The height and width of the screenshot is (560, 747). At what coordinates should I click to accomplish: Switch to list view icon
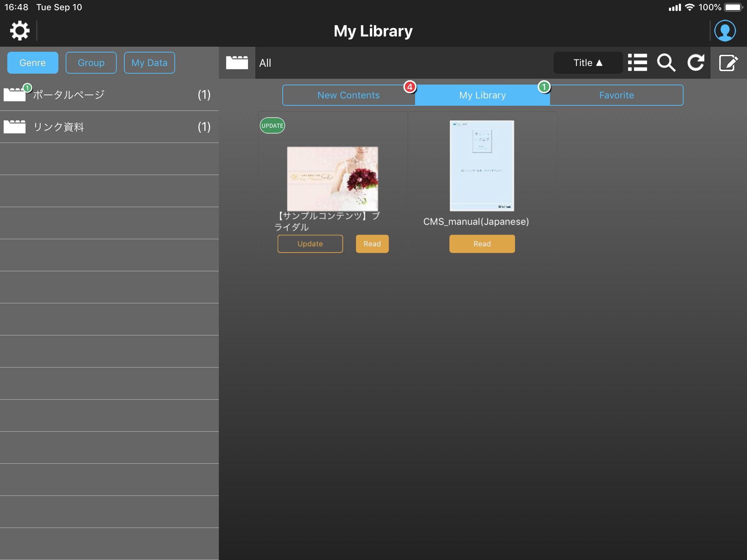(637, 63)
